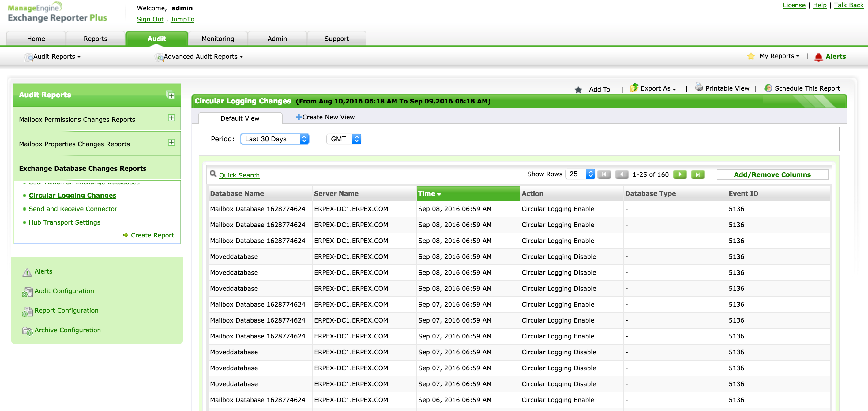Viewport: 868px width, 411px height.
Task: Click the Export As icon
Action: tap(634, 88)
